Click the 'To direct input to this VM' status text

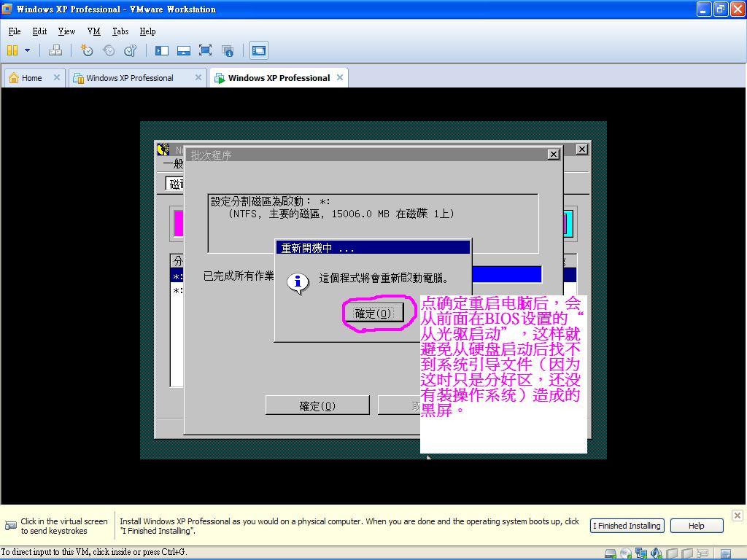tap(94, 552)
